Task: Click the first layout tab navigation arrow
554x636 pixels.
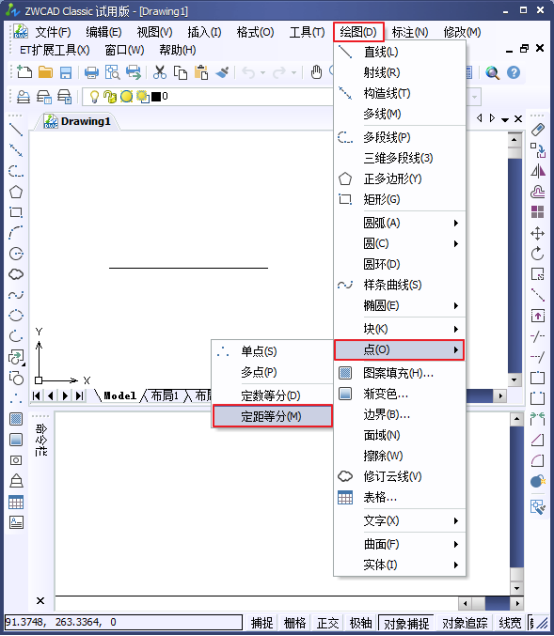Action: pos(37,395)
